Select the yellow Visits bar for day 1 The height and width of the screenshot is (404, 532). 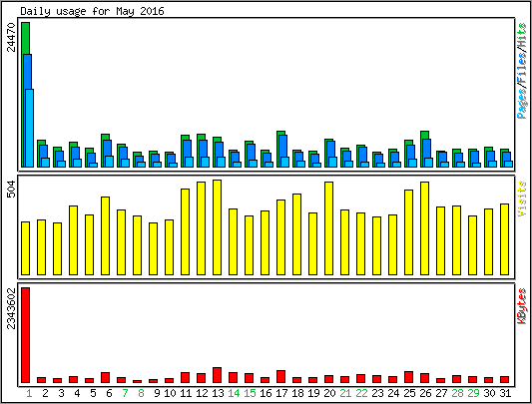[x=25, y=248]
